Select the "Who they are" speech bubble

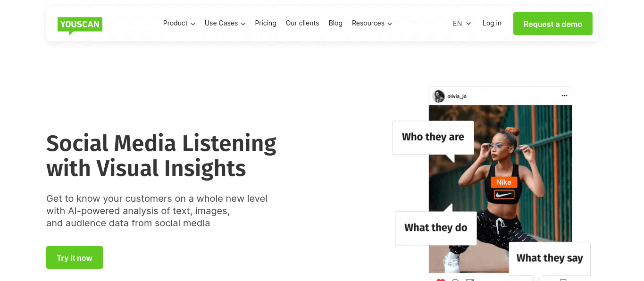(x=433, y=137)
